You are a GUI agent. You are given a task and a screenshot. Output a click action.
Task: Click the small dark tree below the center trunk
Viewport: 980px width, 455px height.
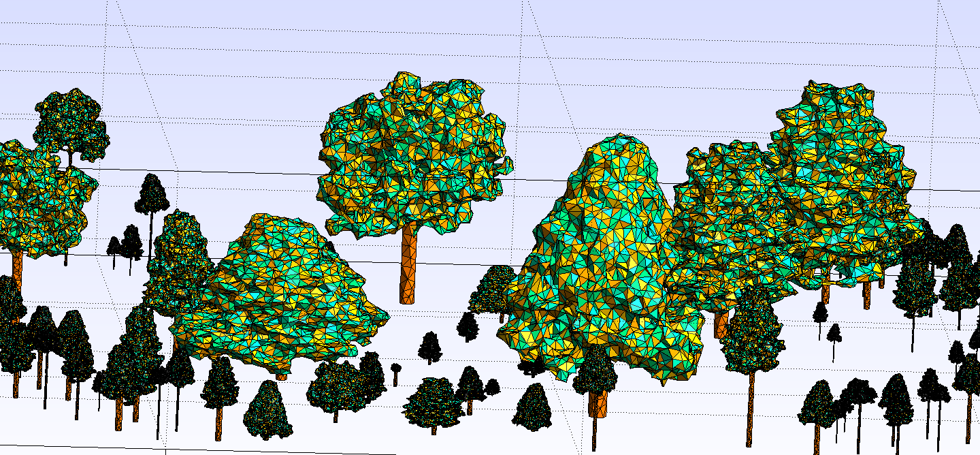pyautogui.click(x=429, y=347)
